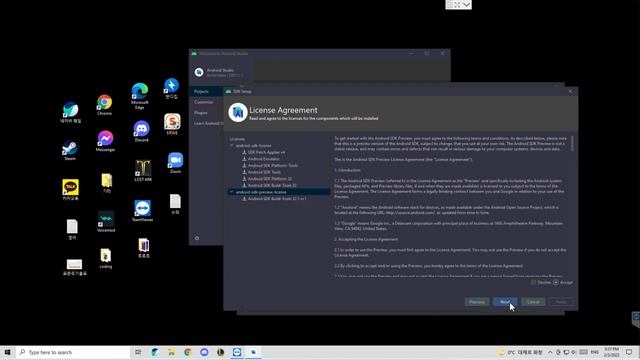Open the coding folder on desktop
The image size is (640, 360).
click(105, 258)
